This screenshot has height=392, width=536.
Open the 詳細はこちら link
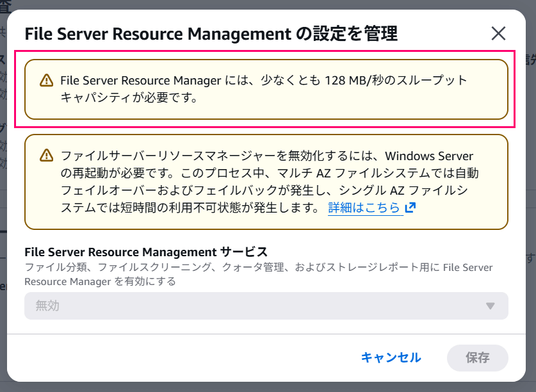coord(365,207)
